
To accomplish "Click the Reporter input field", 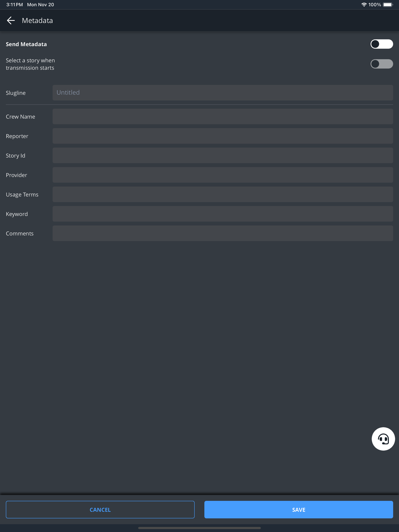I will click(x=223, y=136).
